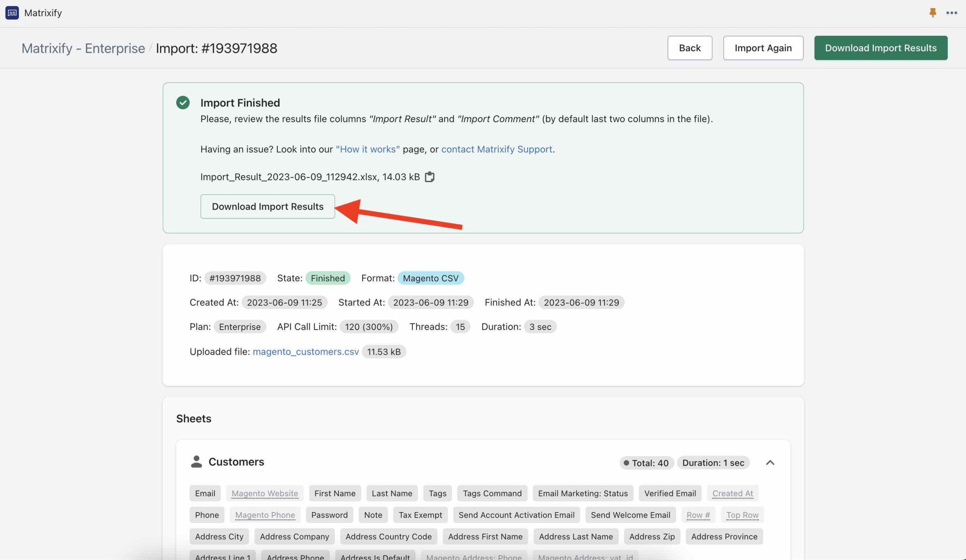Viewport: 966px width, 560px height.
Task: Open the "How it works" page link
Action: (x=368, y=149)
